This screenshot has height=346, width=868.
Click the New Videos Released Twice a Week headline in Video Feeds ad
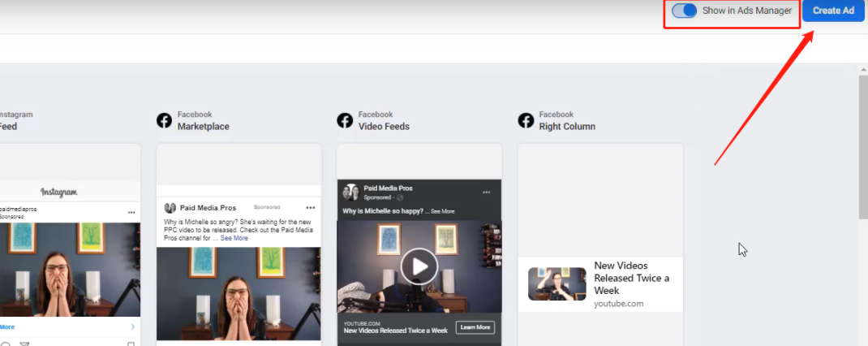click(395, 331)
